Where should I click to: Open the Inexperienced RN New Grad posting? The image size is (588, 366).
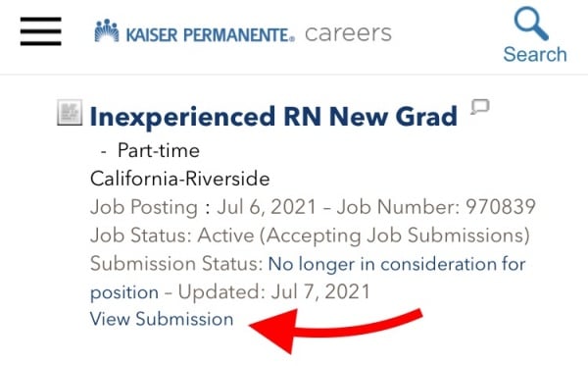coord(273,117)
